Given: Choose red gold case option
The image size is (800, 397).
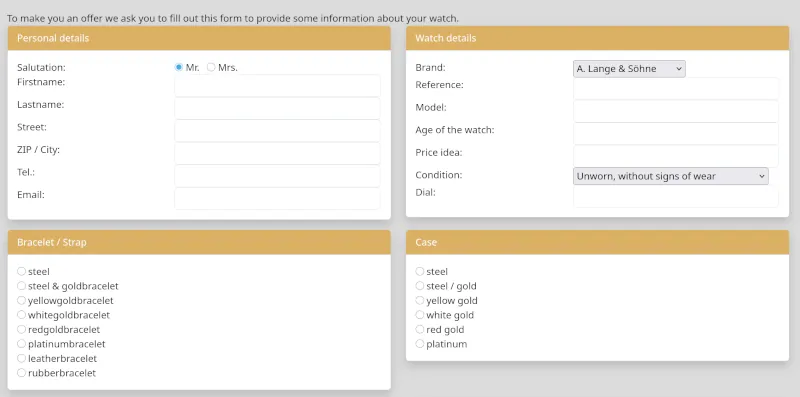Looking at the screenshot, I should 419,330.
